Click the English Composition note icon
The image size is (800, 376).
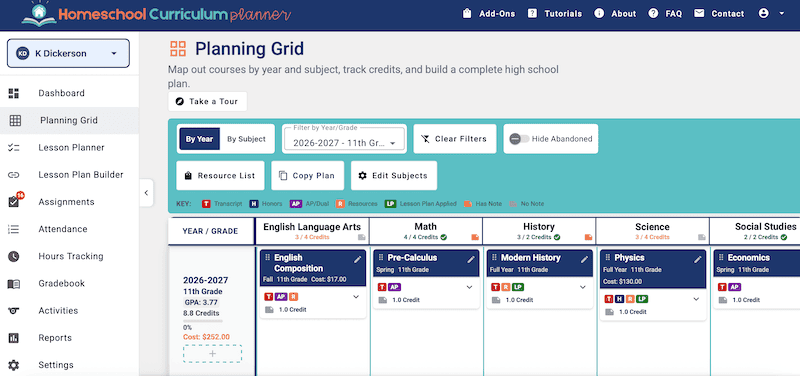(269, 310)
